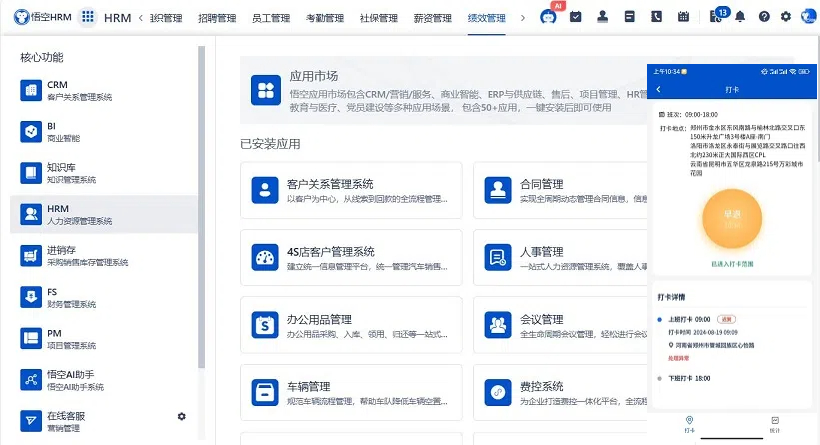Open the top bar settings gear
820x445 pixels.
tap(785, 17)
